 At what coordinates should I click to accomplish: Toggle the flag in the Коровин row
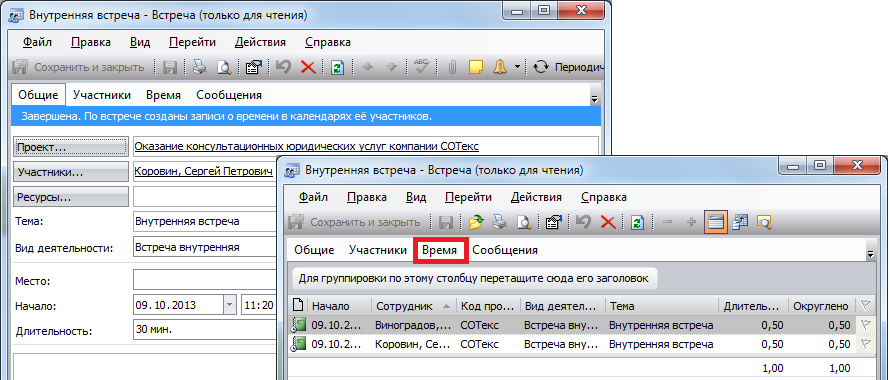click(x=865, y=344)
